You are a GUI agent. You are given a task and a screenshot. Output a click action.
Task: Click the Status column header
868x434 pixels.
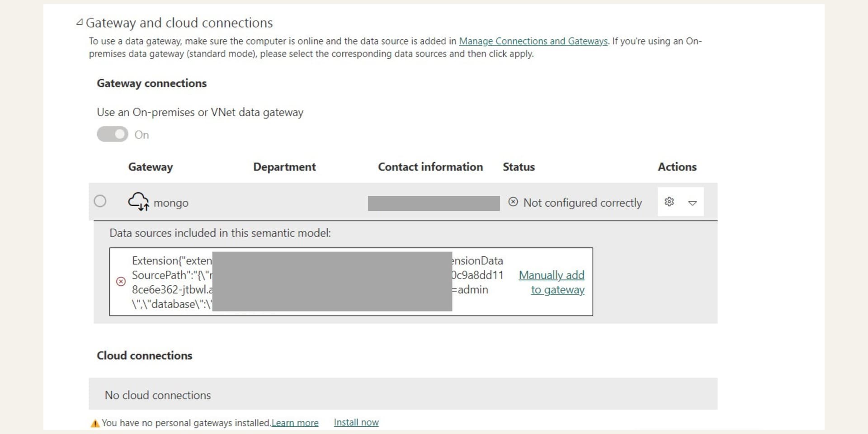point(519,167)
